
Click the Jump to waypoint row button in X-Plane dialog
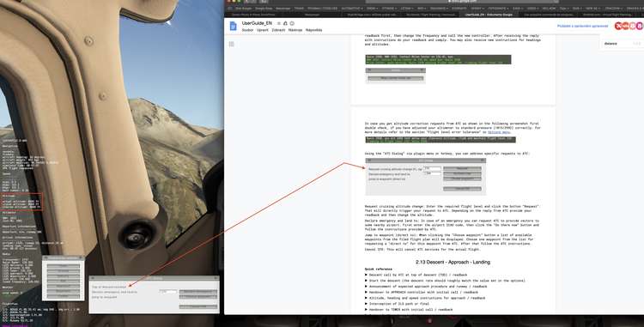click(x=198, y=297)
